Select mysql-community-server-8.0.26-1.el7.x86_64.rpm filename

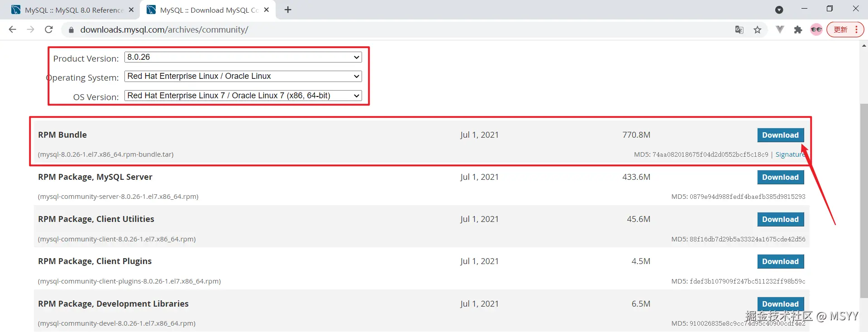[118, 197]
